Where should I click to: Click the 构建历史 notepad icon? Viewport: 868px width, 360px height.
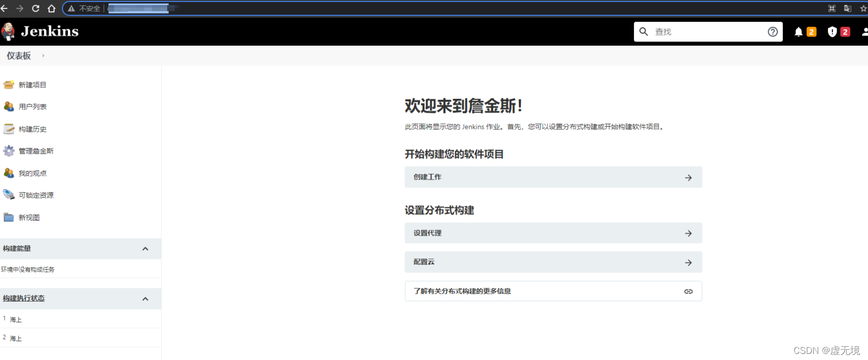[x=9, y=129]
